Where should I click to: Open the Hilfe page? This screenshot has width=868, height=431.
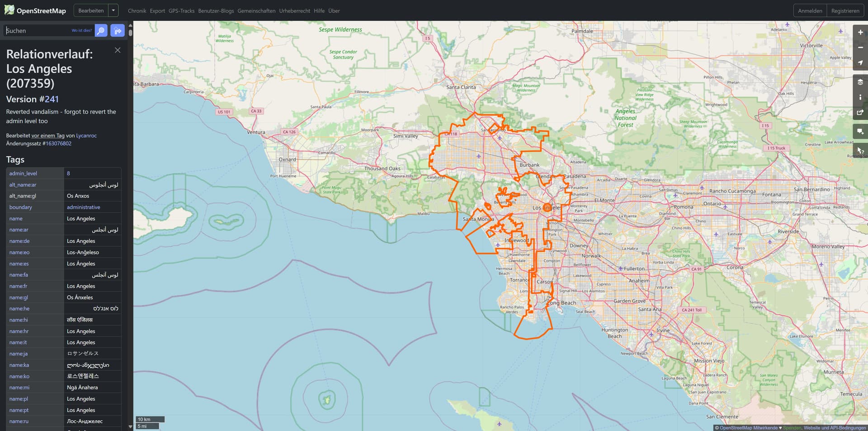(319, 11)
